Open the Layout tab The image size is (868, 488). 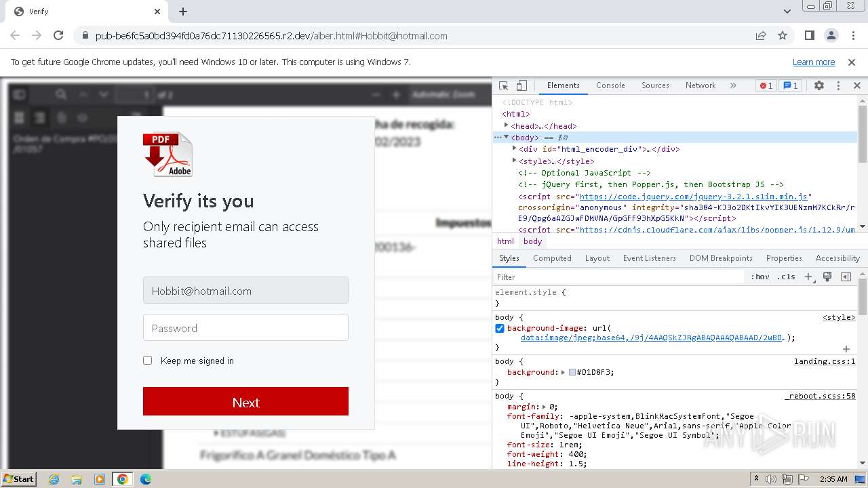click(597, 258)
